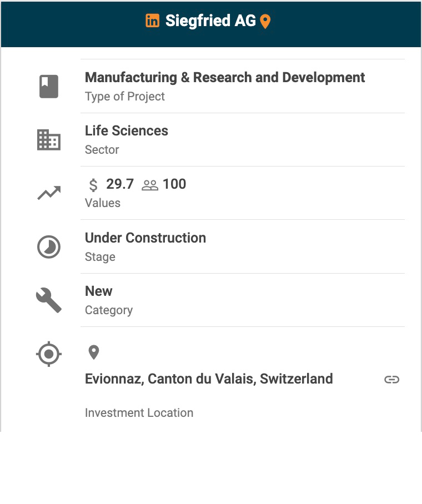Click the dollar sign investment icon
422x504 pixels.
93,185
